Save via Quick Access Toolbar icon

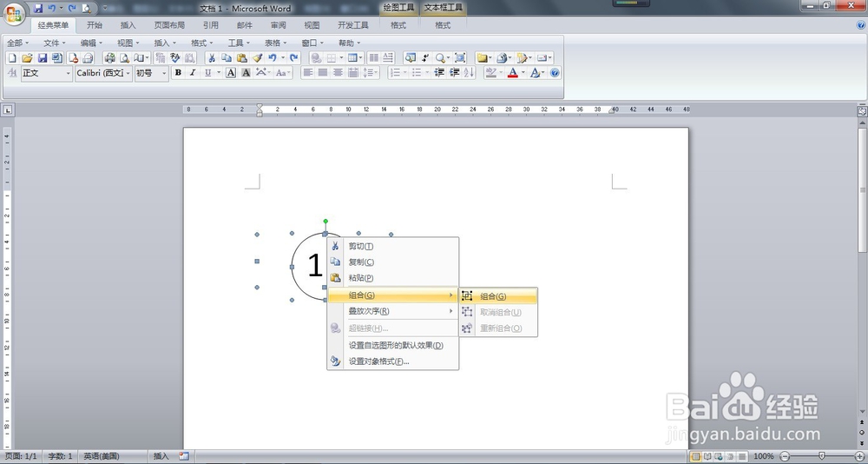pos(38,9)
